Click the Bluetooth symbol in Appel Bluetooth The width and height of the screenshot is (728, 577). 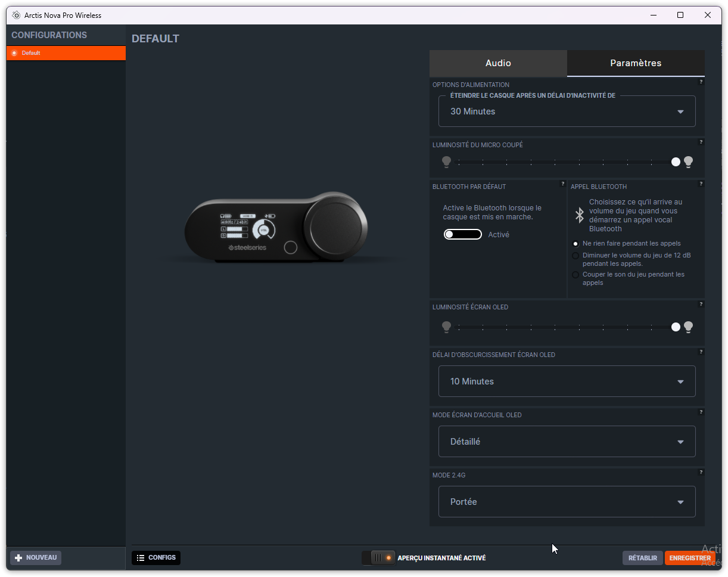(579, 215)
